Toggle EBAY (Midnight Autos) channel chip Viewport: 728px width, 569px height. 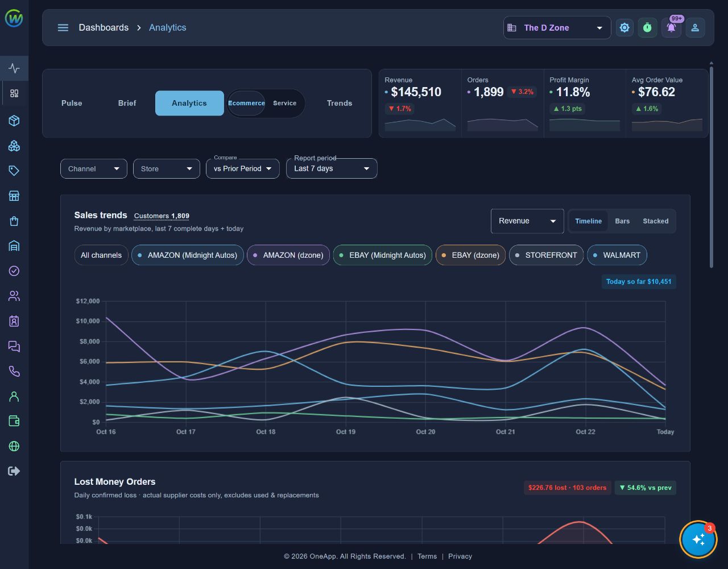pos(383,255)
